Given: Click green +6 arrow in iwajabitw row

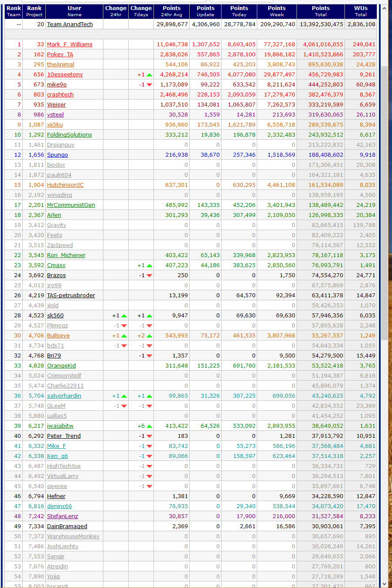Looking at the screenshot, I should coord(149,426).
